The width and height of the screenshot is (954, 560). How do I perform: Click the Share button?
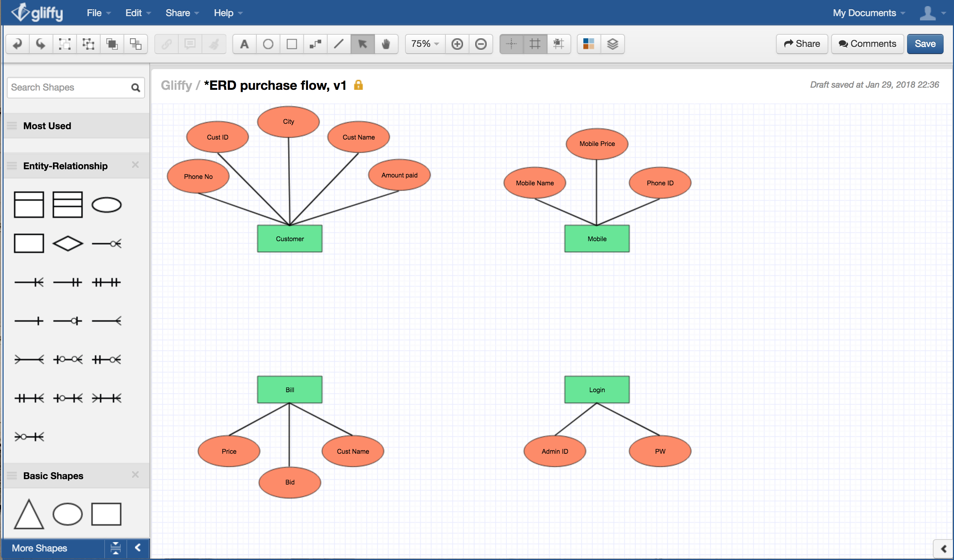pyautogui.click(x=804, y=44)
